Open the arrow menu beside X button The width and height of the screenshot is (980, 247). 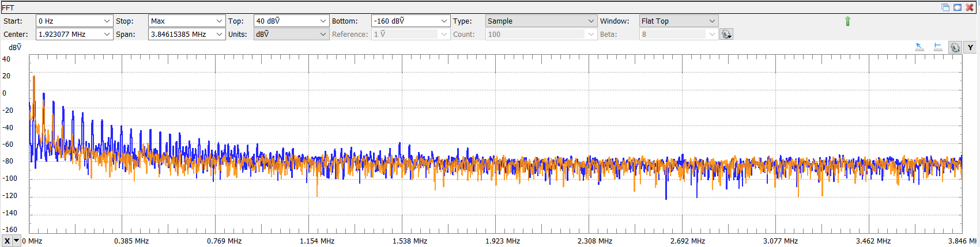(17, 241)
